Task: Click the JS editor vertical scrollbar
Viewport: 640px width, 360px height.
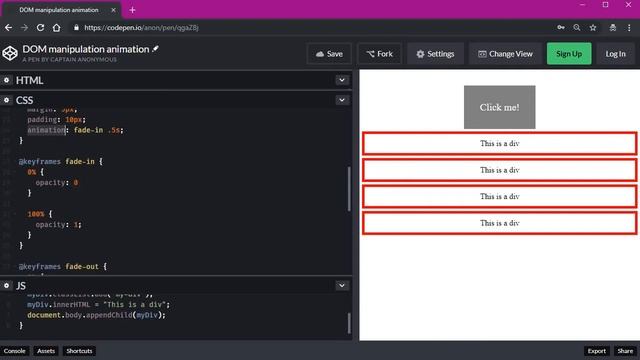Action: coord(349,323)
